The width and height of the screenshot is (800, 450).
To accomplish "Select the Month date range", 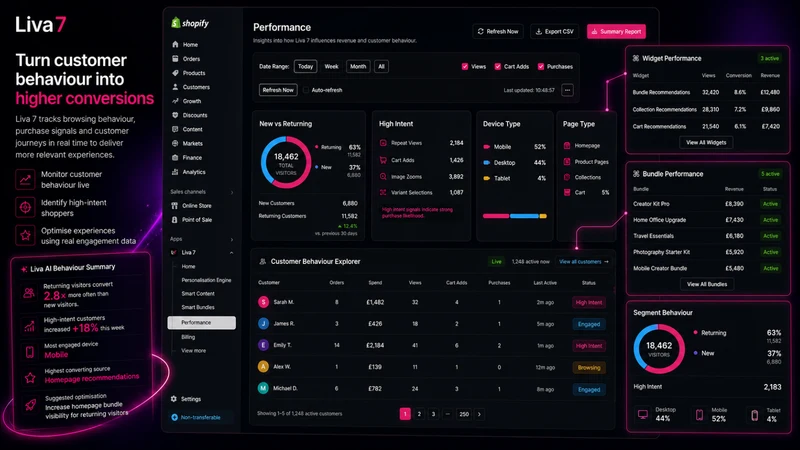I will (x=358, y=66).
